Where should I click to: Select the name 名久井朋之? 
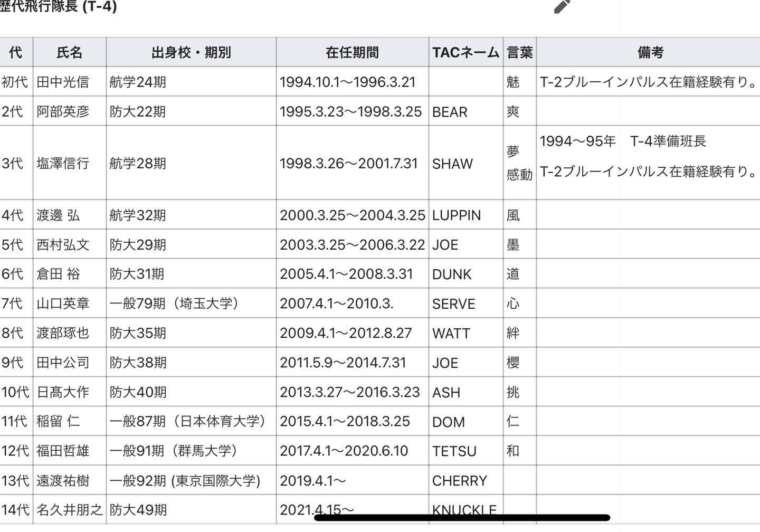pyautogui.click(x=69, y=509)
